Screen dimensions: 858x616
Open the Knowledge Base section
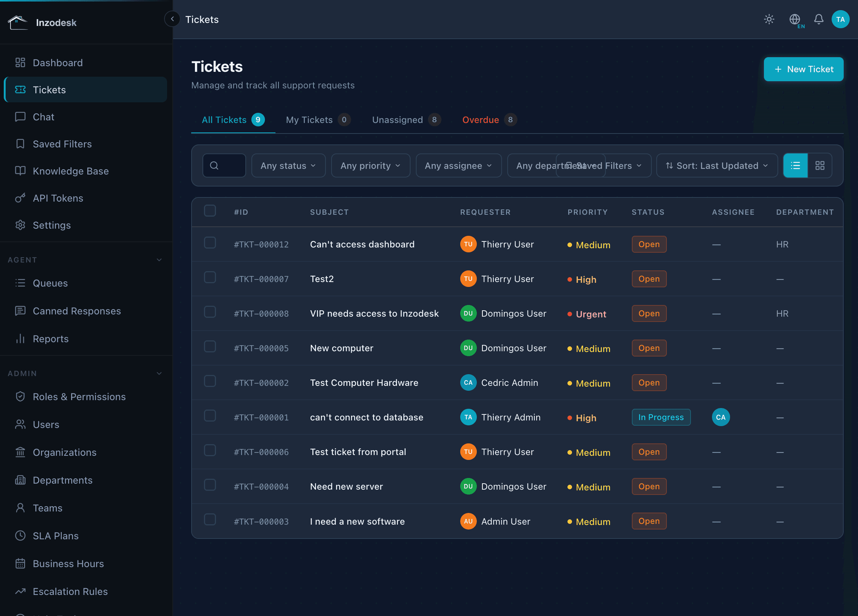coord(70,171)
